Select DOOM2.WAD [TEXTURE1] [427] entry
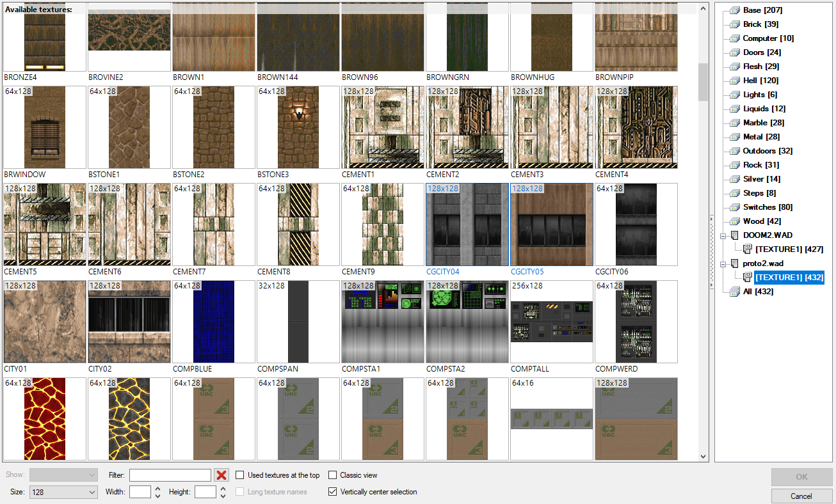Screen dimensions: 836x504 click(x=789, y=249)
